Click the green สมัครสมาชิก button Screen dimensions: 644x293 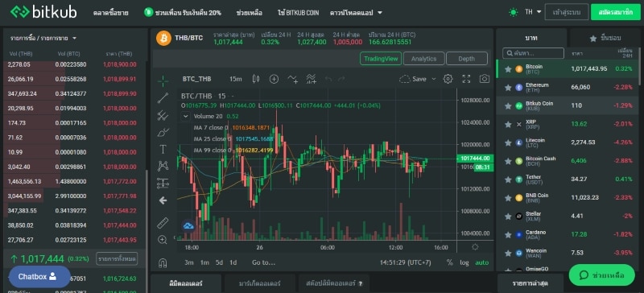click(616, 12)
